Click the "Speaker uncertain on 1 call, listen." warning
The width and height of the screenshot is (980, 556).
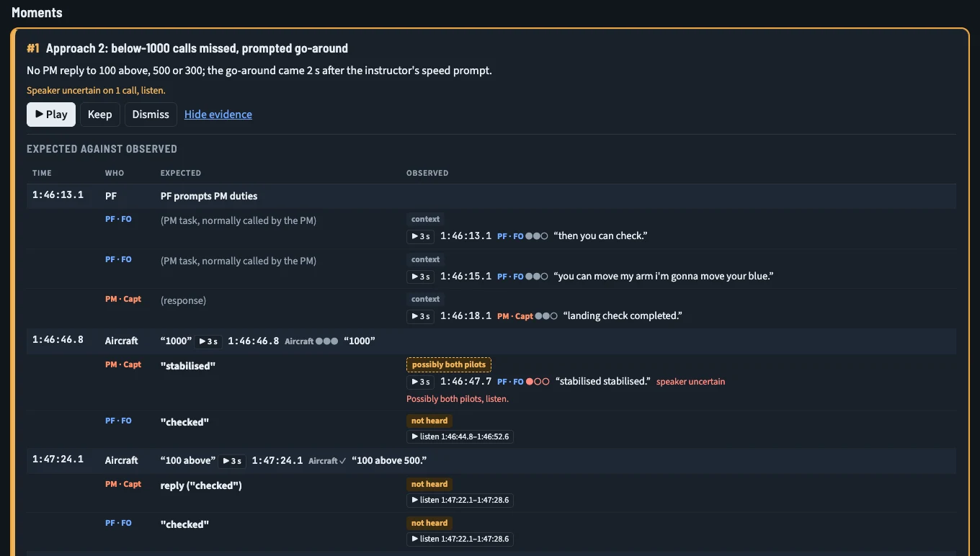click(96, 91)
